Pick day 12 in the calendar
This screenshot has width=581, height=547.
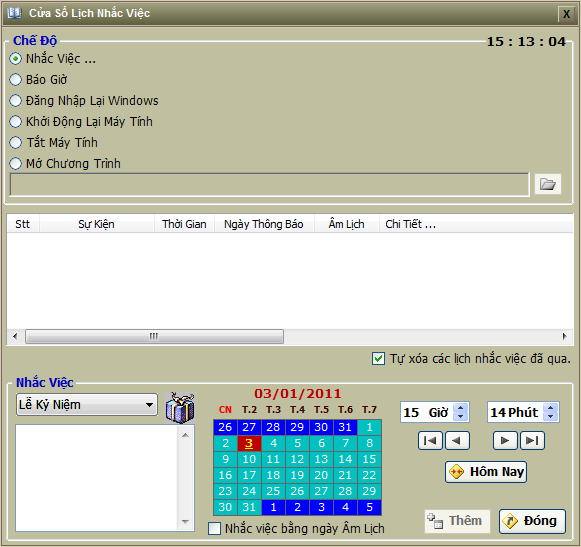(297, 459)
